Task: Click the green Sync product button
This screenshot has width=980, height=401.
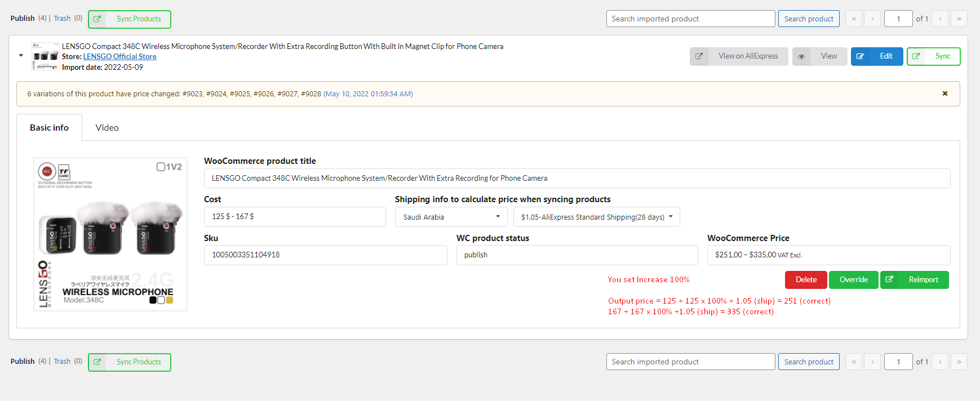Action: (933, 56)
